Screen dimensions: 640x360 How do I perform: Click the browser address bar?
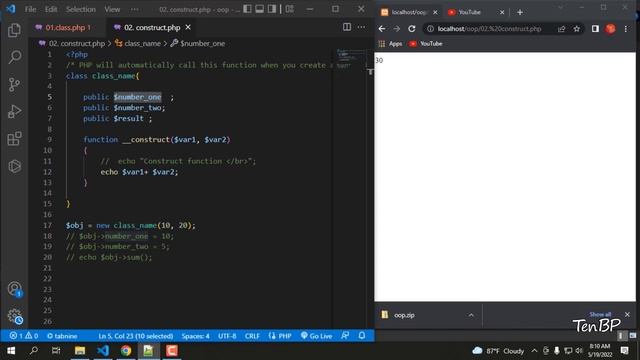490,29
